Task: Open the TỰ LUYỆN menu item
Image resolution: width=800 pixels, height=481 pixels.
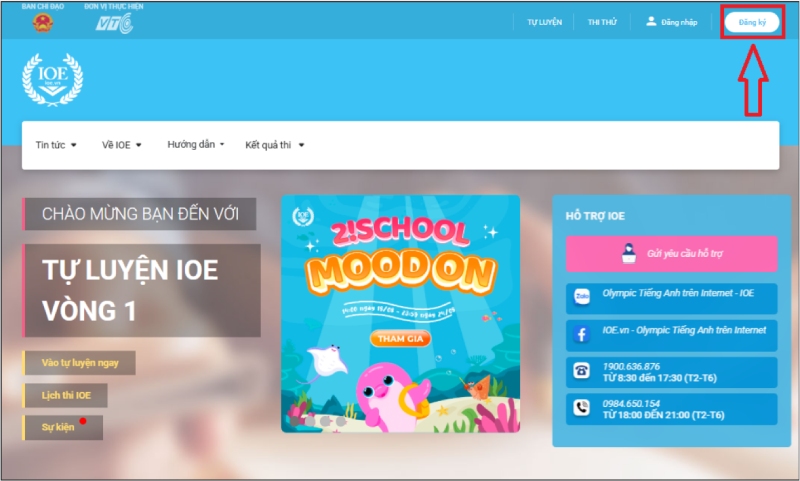Action: (x=544, y=22)
